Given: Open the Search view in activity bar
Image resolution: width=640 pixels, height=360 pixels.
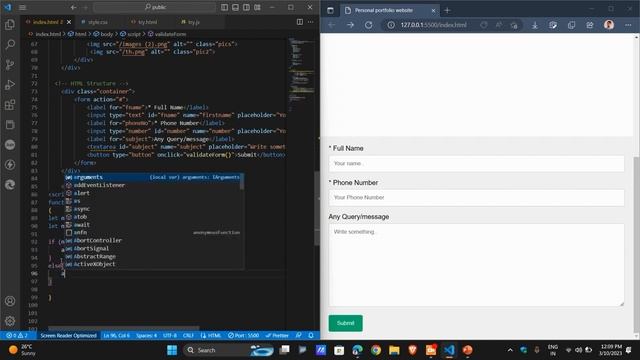Looking at the screenshot, I should pos(10,44).
